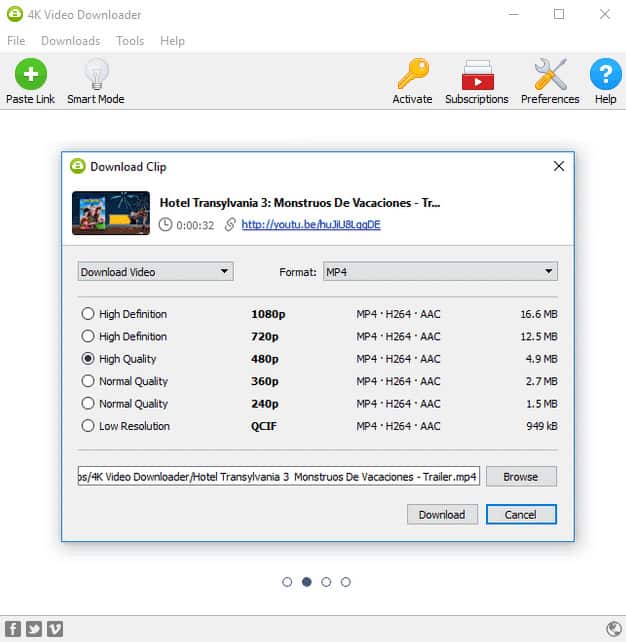Go to the third page indicator dot
626x642 pixels.
(326, 582)
